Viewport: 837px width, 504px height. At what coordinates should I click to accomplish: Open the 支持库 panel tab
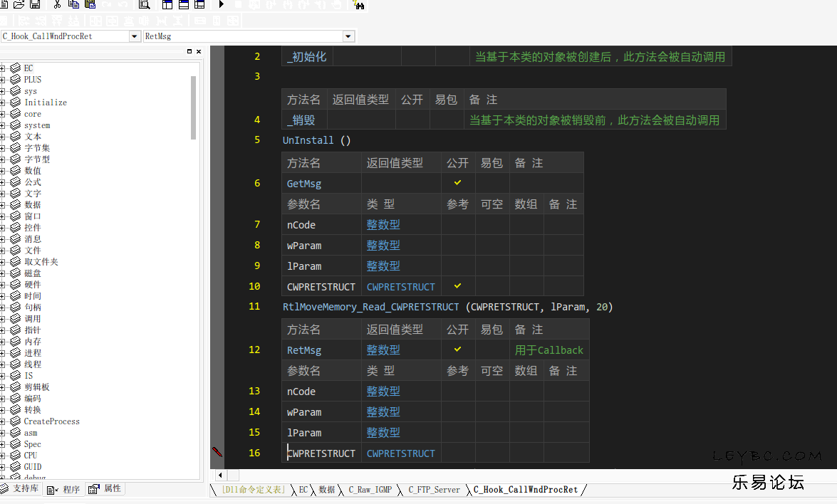click(x=20, y=488)
